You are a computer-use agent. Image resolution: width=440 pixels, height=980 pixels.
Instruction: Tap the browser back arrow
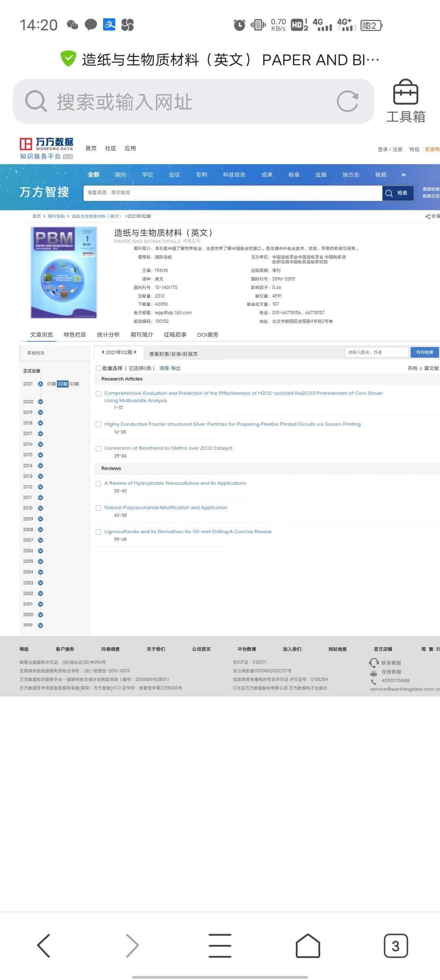tap(44, 945)
